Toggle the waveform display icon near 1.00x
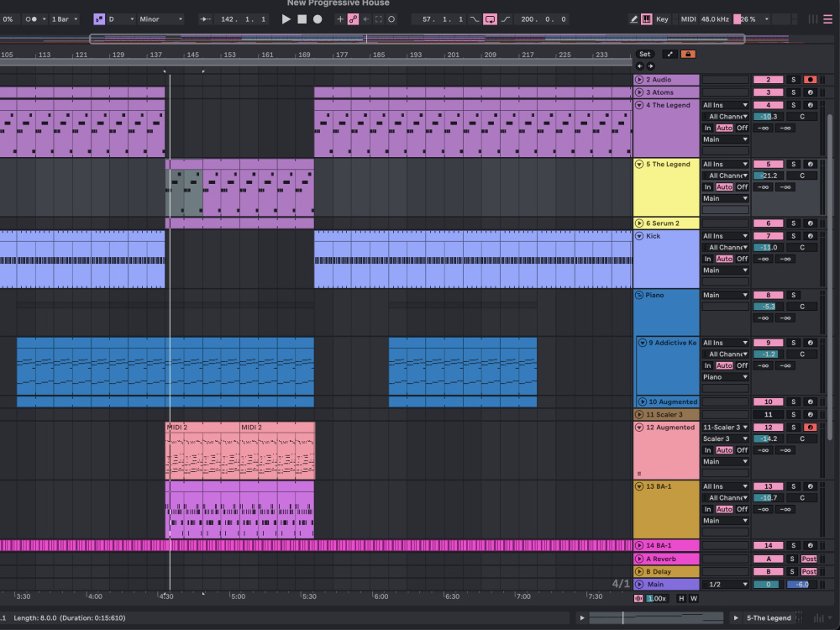840x630 pixels. (x=638, y=598)
